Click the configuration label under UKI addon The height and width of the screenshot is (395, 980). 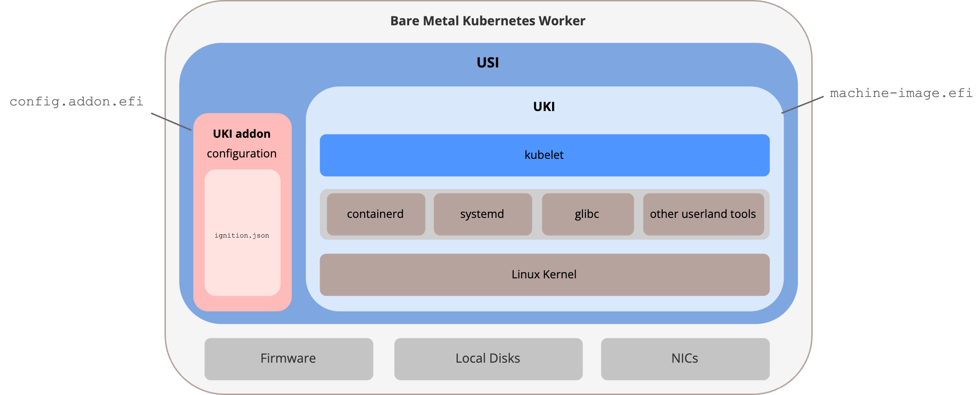[x=242, y=154]
